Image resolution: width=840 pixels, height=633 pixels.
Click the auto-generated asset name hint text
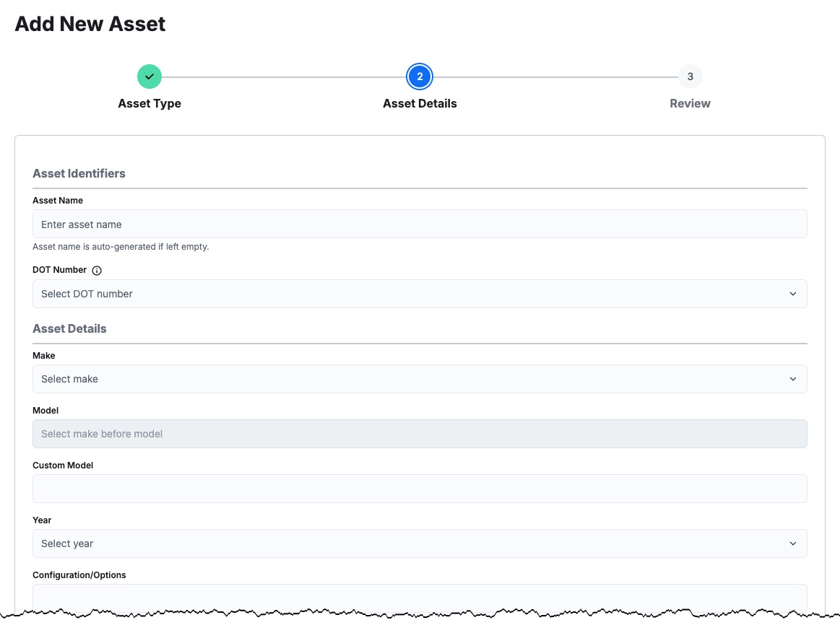click(x=121, y=247)
